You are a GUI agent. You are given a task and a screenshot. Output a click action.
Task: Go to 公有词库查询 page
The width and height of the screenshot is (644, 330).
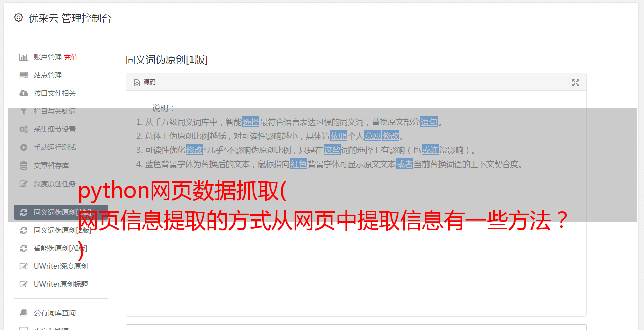pos(55,313)
